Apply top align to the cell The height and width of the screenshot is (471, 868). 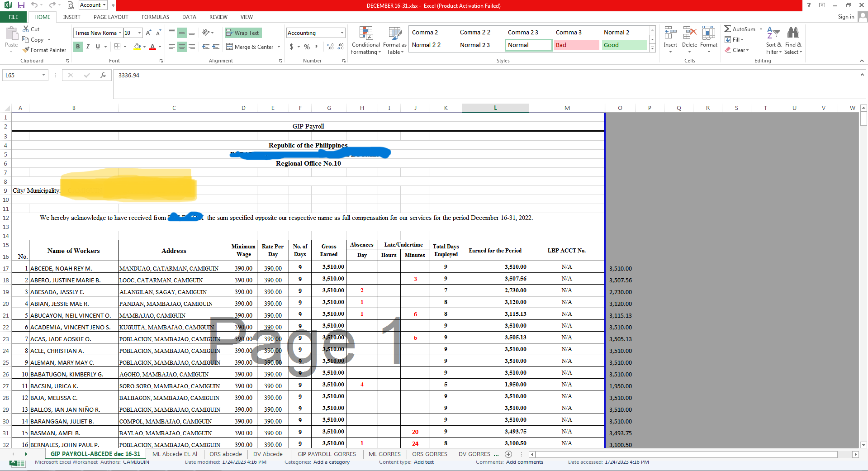[x=172, y=33]
